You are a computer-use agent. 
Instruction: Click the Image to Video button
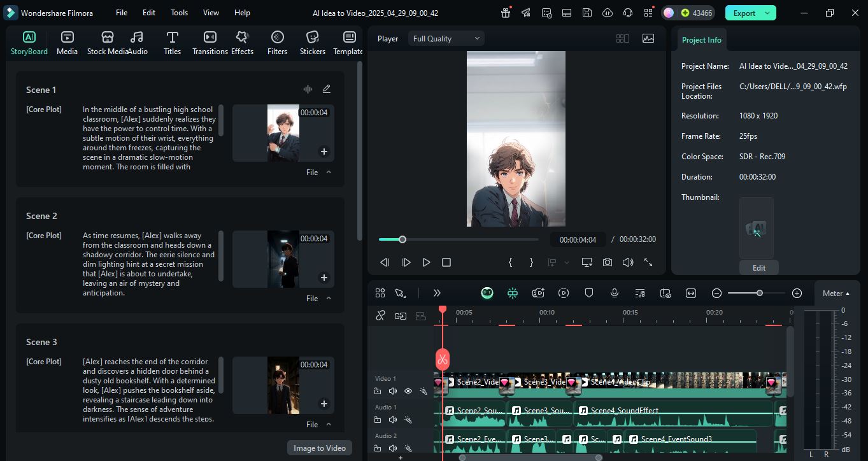(320, 448)
